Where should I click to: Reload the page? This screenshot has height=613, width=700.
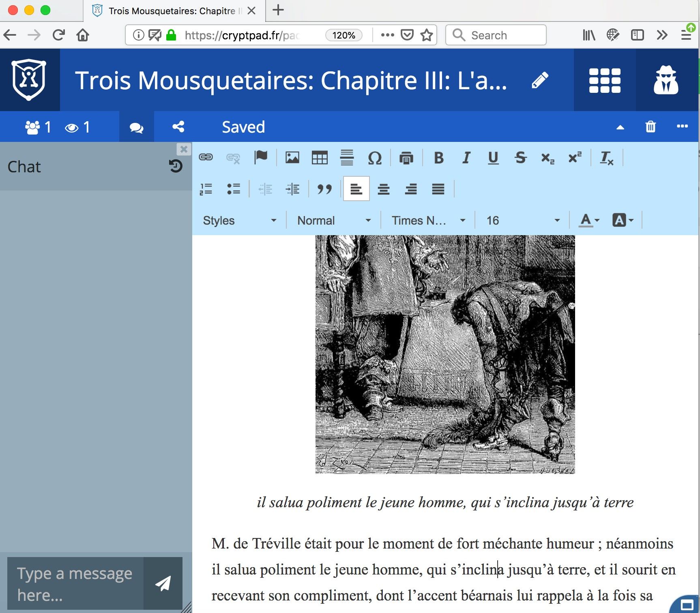(x=59, y=35)
